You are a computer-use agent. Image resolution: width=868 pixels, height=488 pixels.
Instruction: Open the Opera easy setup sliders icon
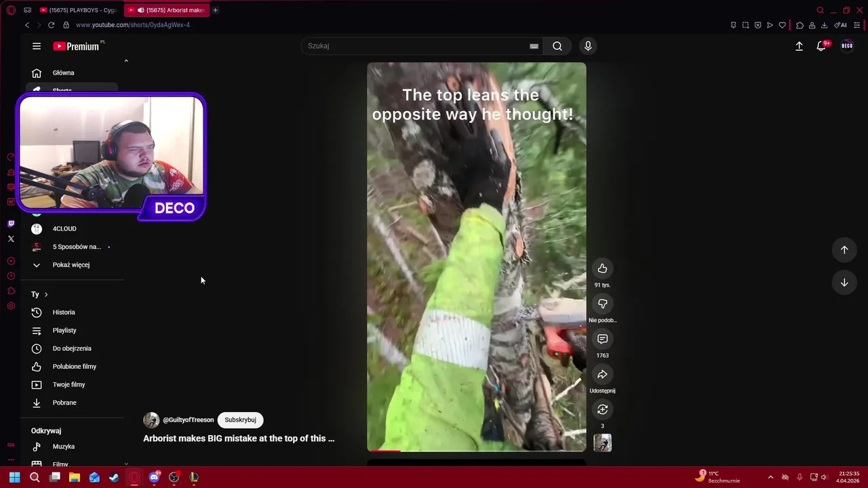(857, 25)
